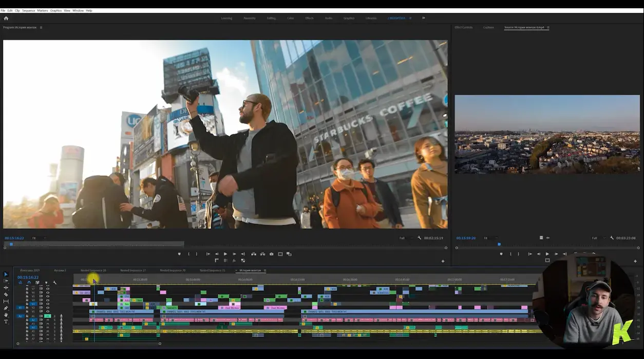
Task: Add marker in the Source monitor
Action: 501,254
